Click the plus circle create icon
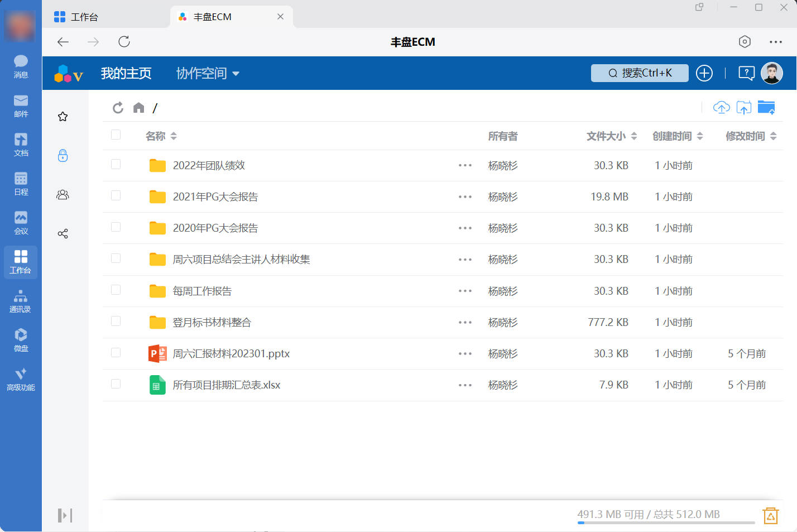797x532 pixels. pyautogui.click(x=704, y=73)
